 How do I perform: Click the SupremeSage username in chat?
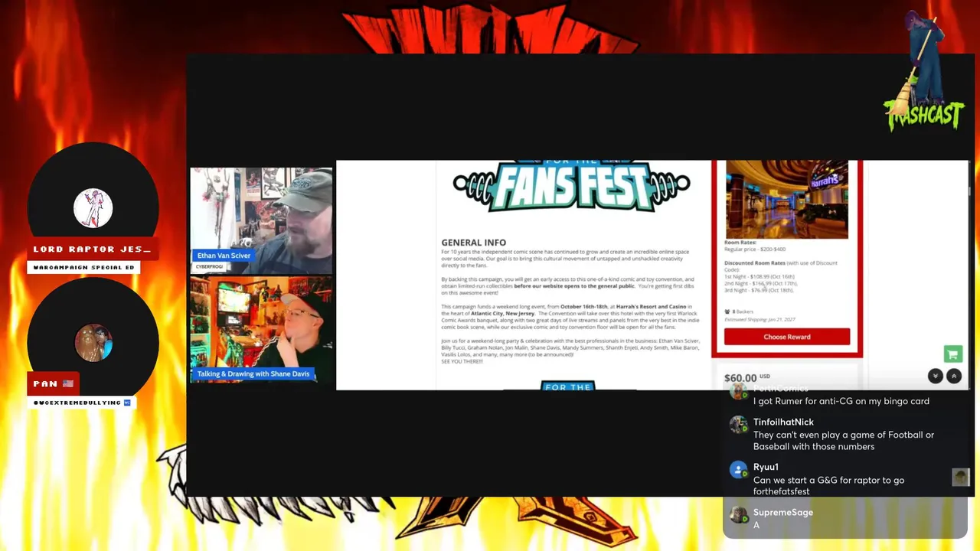(x=783, y=512)
